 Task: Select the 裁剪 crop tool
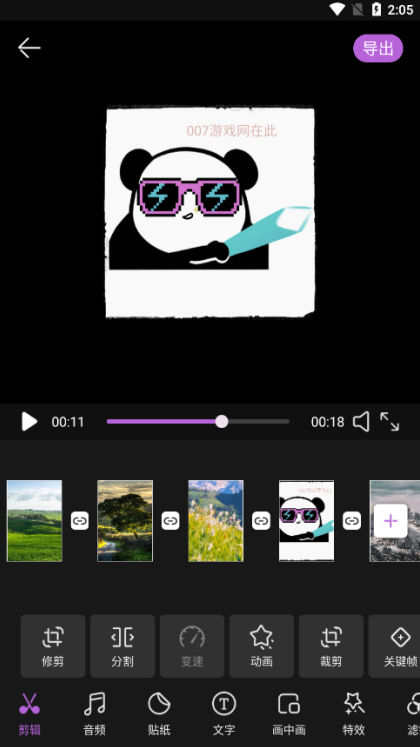[331, 646]
